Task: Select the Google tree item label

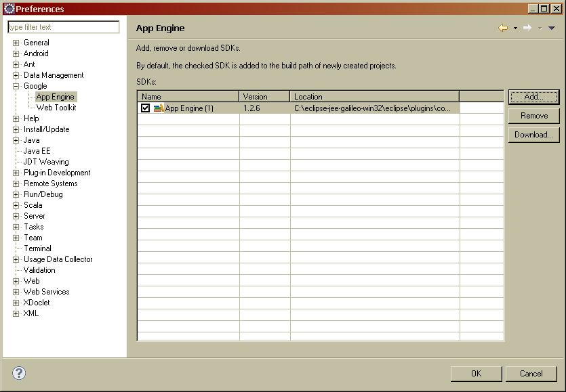Action: coord(35,86)
